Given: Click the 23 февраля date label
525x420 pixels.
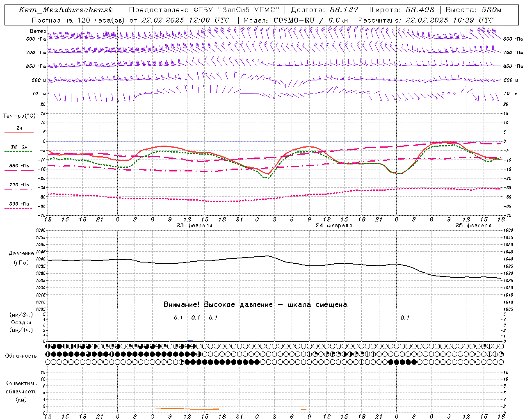Looking at the screenshot, I should coord(194,226).
